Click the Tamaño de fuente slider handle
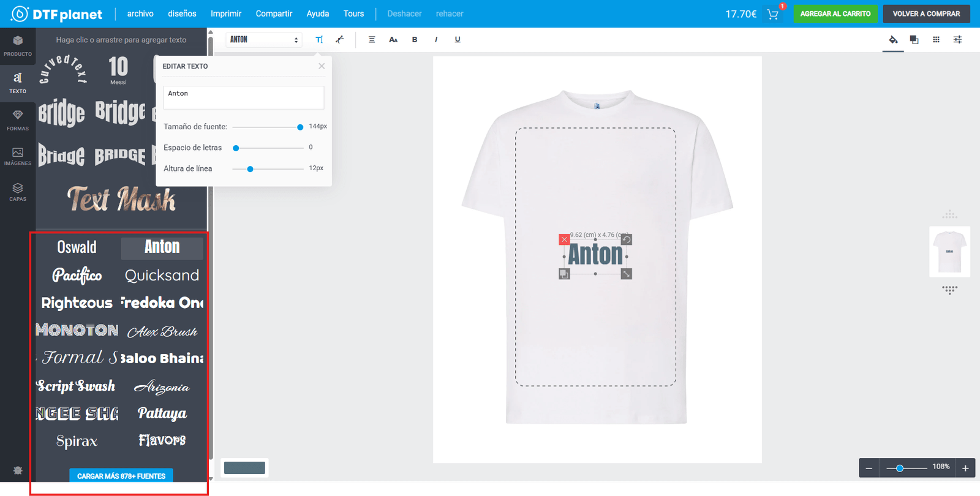 pyautogui.click(x=300, y=127)
